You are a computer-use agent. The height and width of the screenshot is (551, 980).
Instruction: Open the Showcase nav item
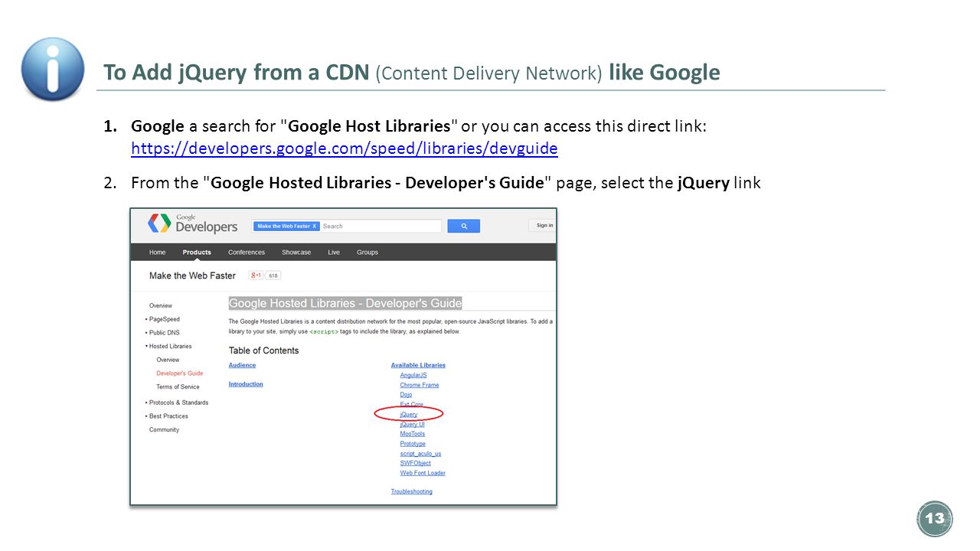click(296, 253)
